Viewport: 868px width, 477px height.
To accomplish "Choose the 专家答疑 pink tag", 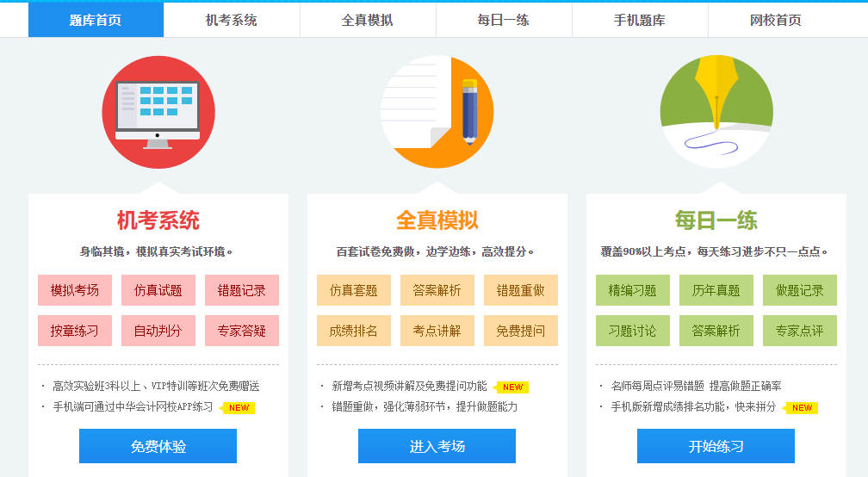I will coord(242,331).
